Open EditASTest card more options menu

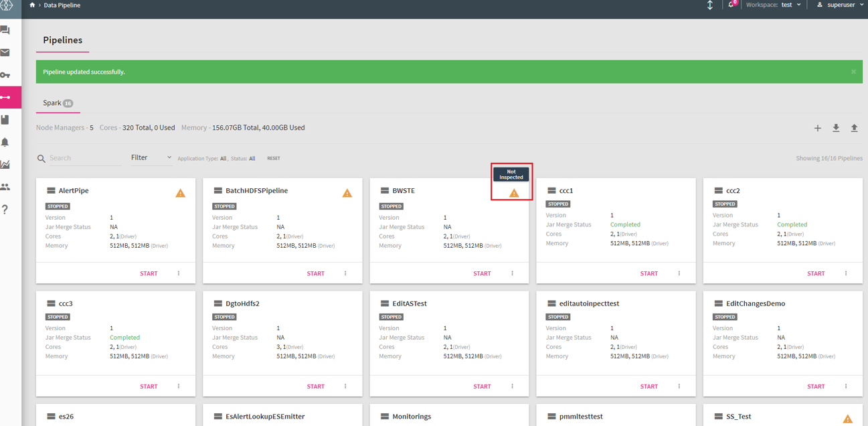click(x=512, y=386)
